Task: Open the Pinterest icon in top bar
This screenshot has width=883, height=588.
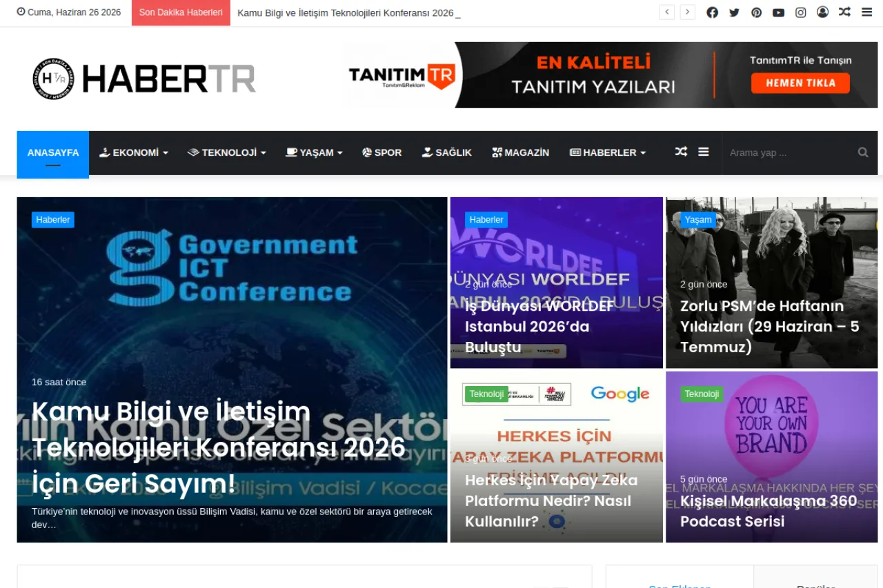Action: tap(756, 12)
